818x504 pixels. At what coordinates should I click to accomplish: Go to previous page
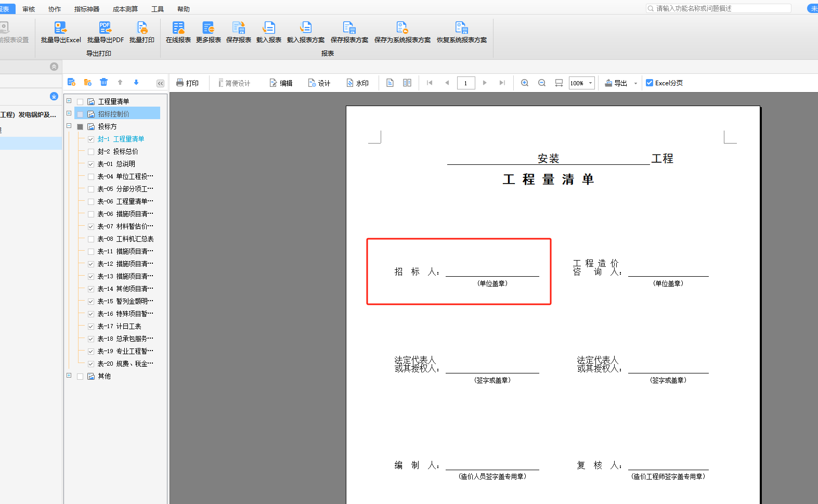(x=447, y=83)
